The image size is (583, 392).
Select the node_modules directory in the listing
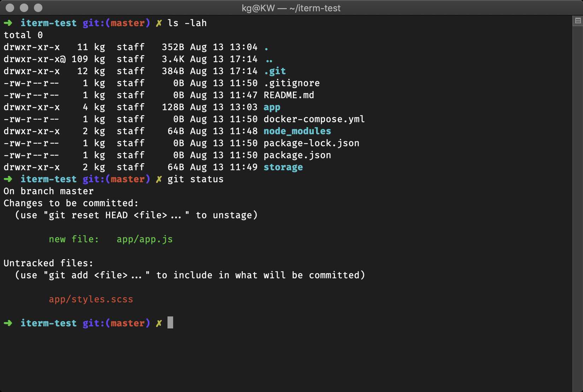point(297,131)
